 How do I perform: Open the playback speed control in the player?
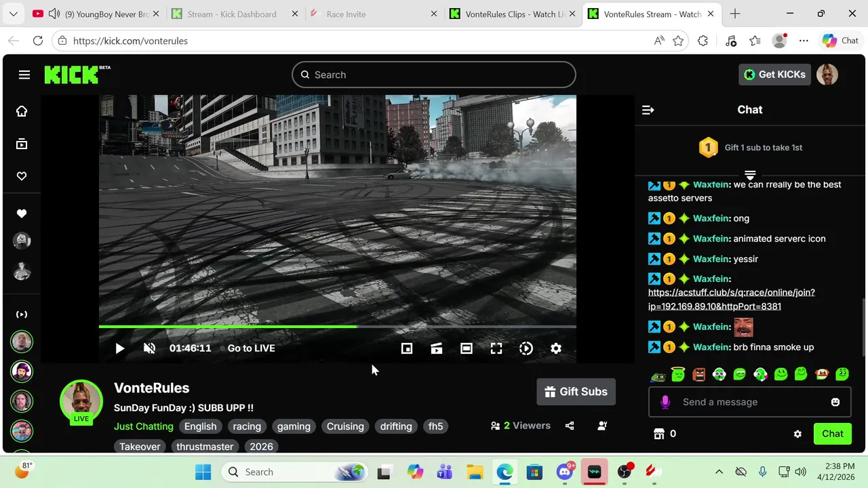tap(526, 348)
